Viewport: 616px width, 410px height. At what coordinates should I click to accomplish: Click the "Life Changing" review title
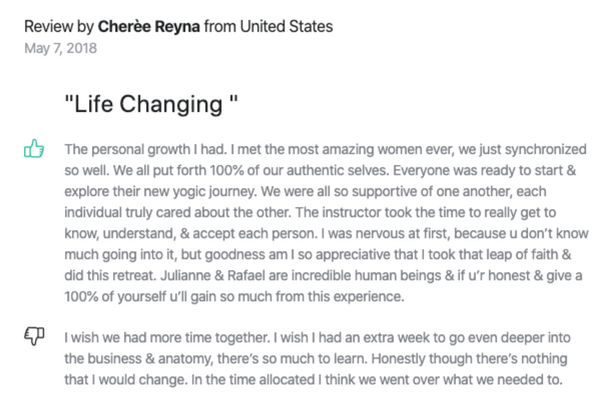[151, 104]
